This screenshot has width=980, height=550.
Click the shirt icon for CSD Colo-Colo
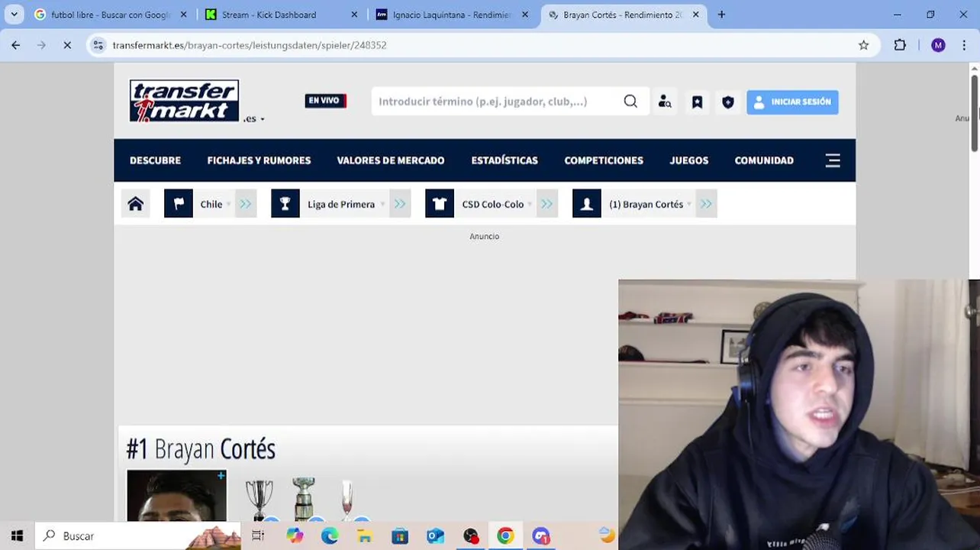(x=440, y=204)
